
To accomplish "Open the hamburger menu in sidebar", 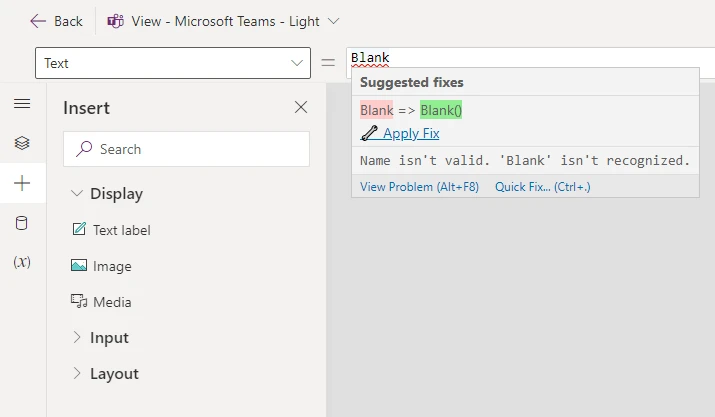I will (x=22, y=104).
